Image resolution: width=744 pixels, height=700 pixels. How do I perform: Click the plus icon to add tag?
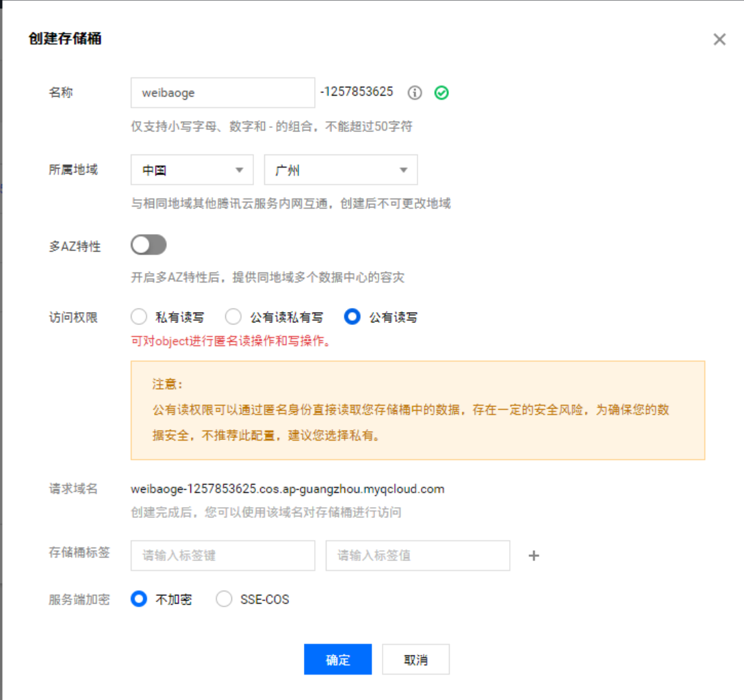pos(534,556)
